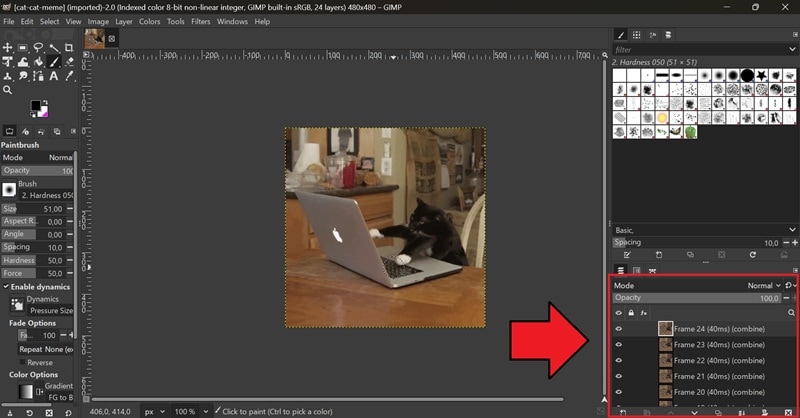Select the Paths tool
The height and width of the screenshot is (418, 800).
click(38, 76)
